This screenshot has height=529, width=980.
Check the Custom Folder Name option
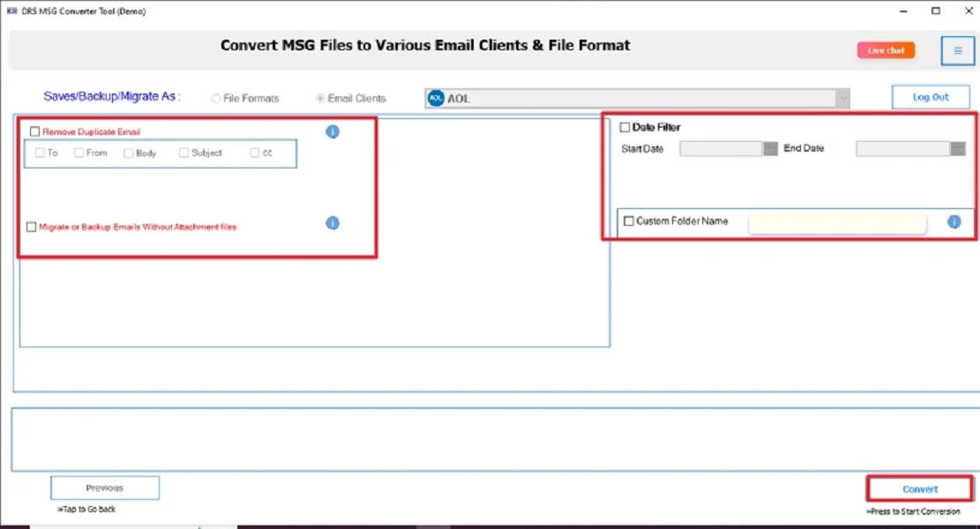pyautogui.click(x=629, y=221)
